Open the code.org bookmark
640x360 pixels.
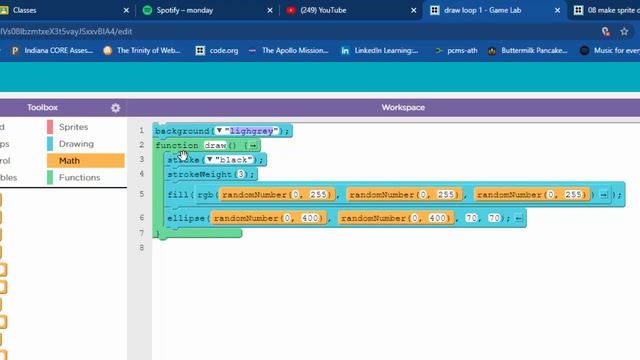click(x=217, y=51)
